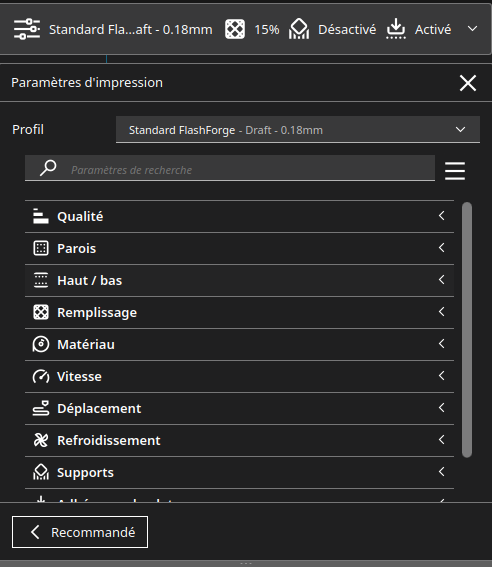Image resolution: width=492 pixels, height=567 pixels.
Task: Expand the Vitesse section arrow
Action: pyautogui.click(x=441, y=376)
